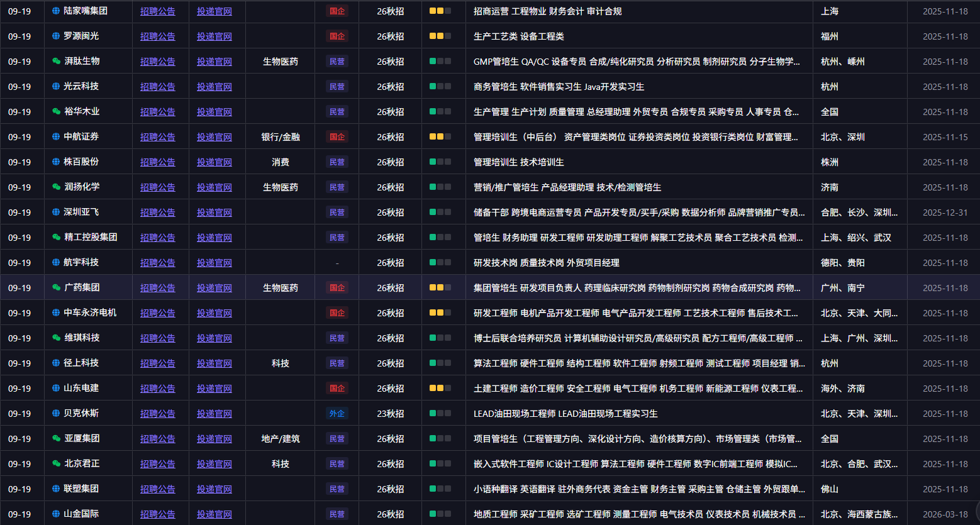The height and width of the screenshot is (525, 980).
Task: Open 招聘公告 link for 山东电建
Action: point(158,389)
